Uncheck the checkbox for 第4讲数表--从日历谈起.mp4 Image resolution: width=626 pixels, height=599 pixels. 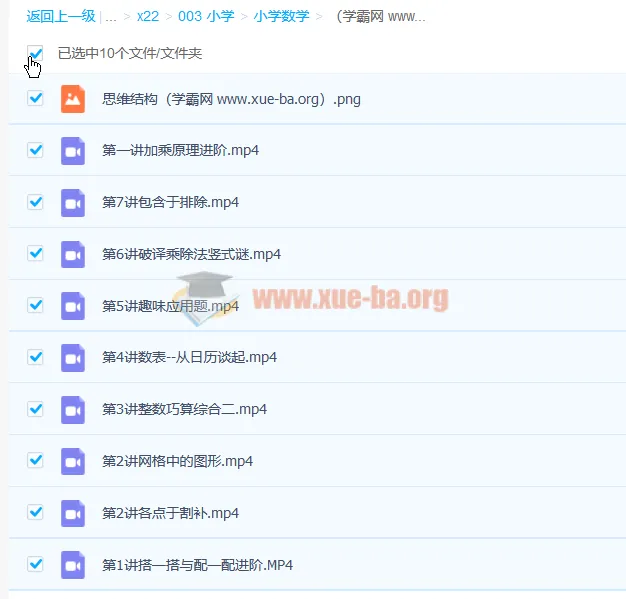36,357
